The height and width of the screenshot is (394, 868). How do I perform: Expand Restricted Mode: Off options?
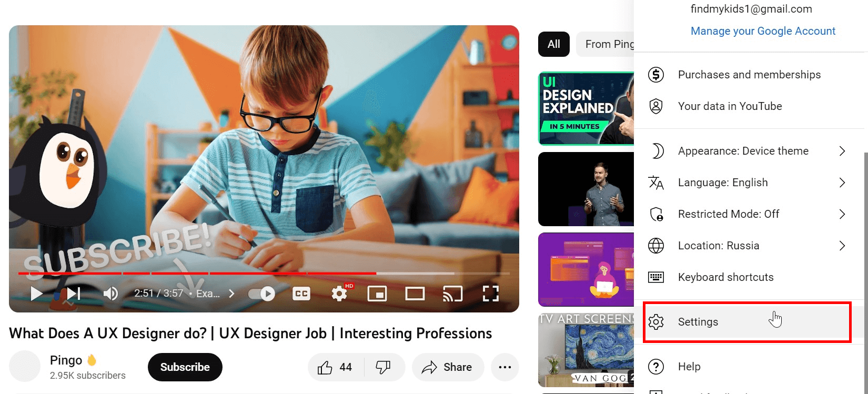point(747,214)
